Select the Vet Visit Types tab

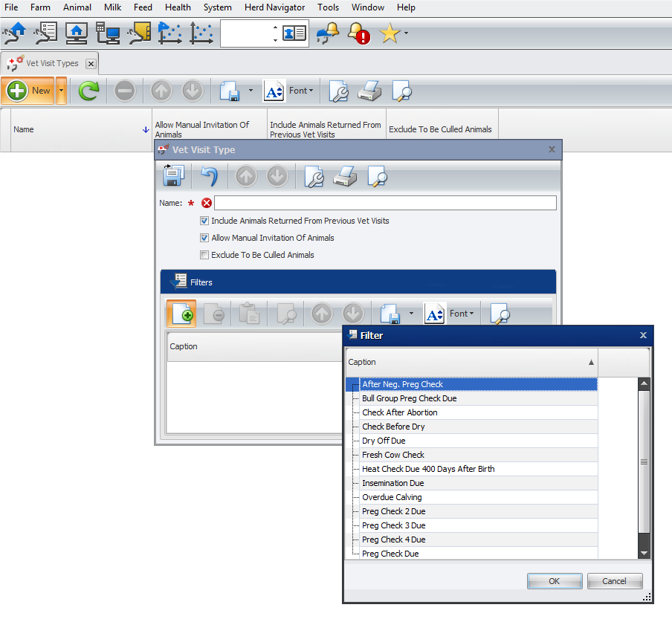pyautogui.click(x=51, y=63)
